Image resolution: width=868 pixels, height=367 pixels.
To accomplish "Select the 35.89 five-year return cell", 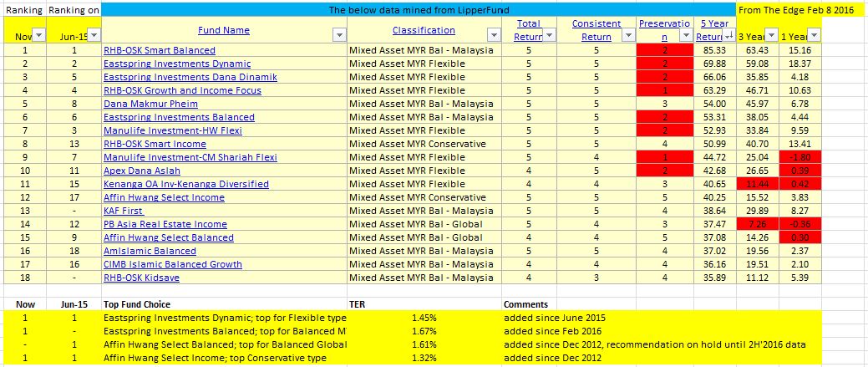I will coord(714,278).
